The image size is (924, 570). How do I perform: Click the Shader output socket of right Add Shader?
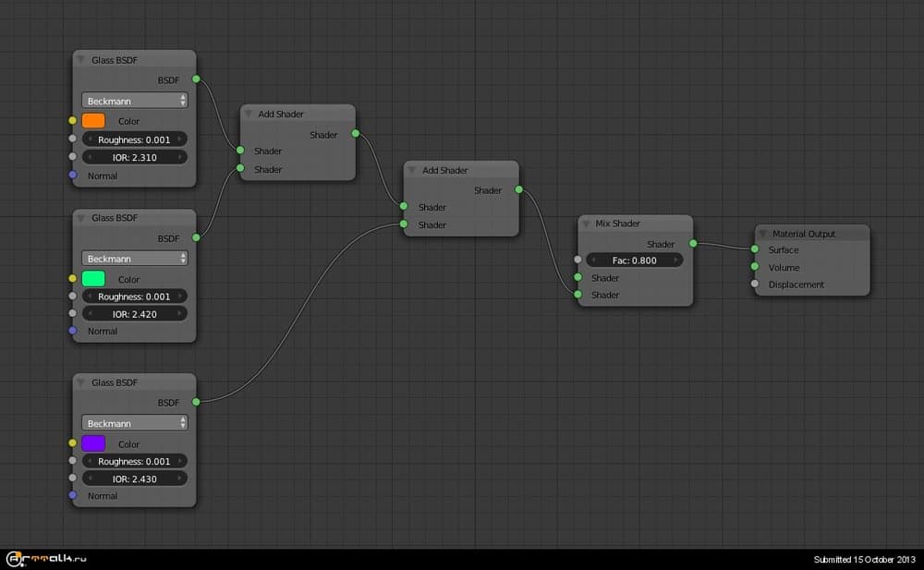tap(517, 190)
